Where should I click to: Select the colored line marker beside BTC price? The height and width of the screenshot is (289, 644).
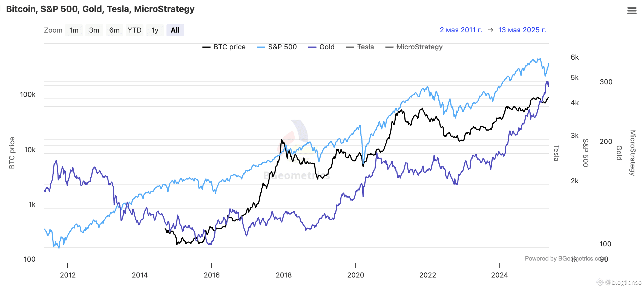pos(206,47)
